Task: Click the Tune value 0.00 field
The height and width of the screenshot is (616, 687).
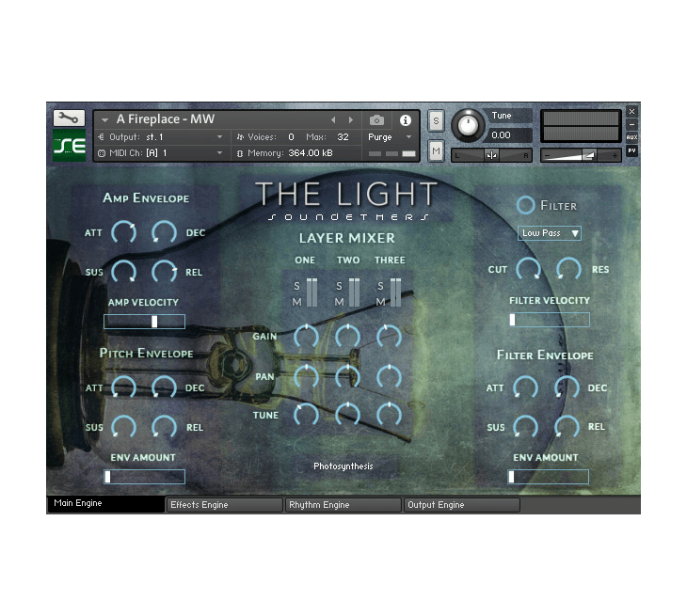Action: [508, 135]
